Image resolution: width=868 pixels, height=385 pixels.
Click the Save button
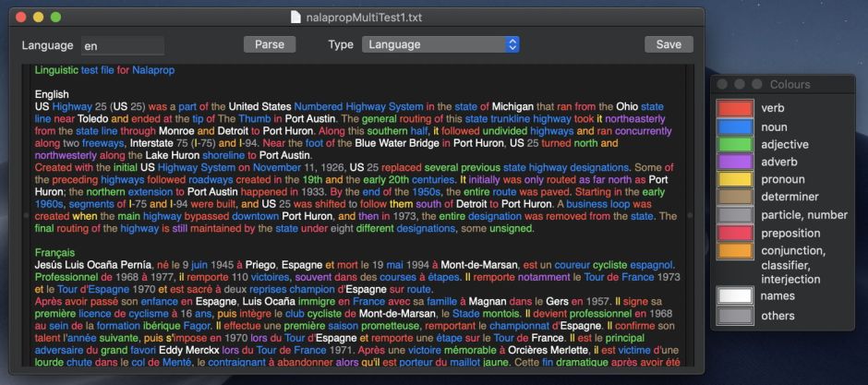tap(669, 44)
